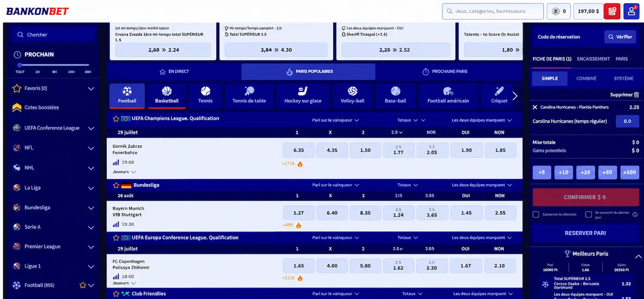Screen dimensions: 644x299
Task: Open the ENCAISSEMENT tab
Action: [593, 59]
